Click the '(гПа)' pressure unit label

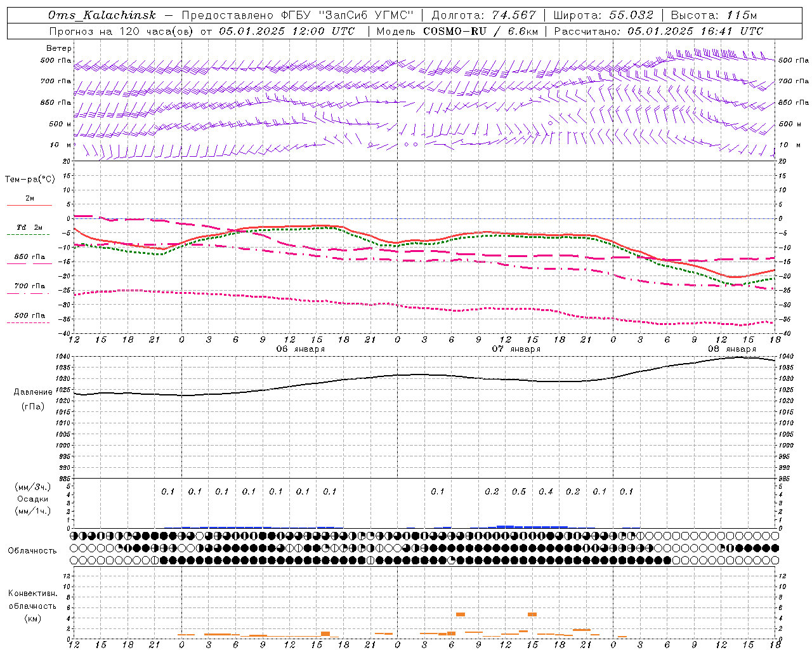[33, 407]
